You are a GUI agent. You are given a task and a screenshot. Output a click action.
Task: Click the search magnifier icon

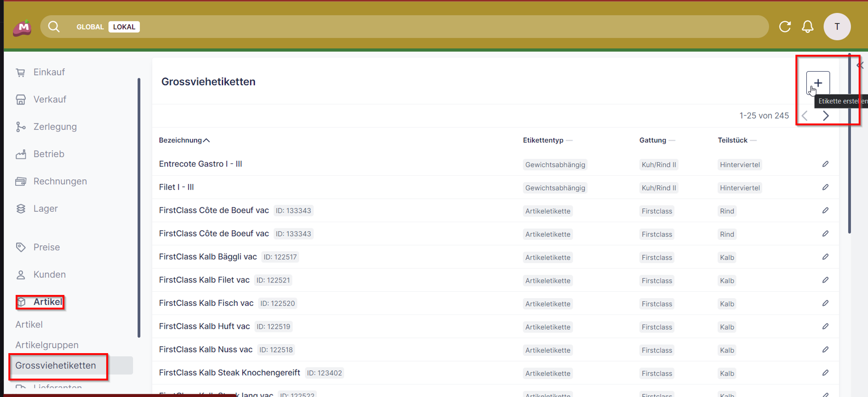(x=54, y=27)
